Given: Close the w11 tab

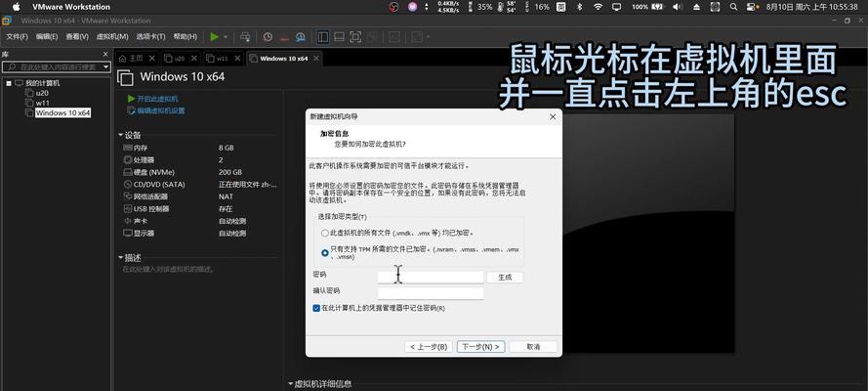Looking at the screenshot, I should 237,58.
